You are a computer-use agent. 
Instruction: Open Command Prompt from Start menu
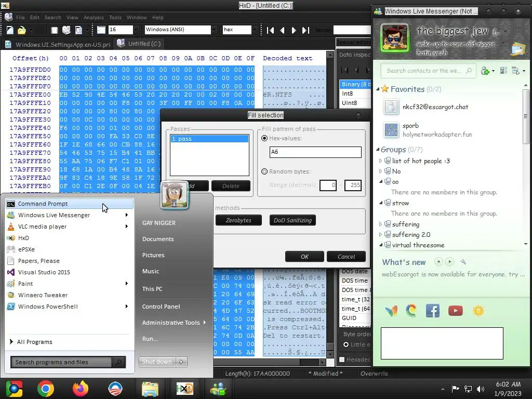pyautogui.click(x=69, y=204)
